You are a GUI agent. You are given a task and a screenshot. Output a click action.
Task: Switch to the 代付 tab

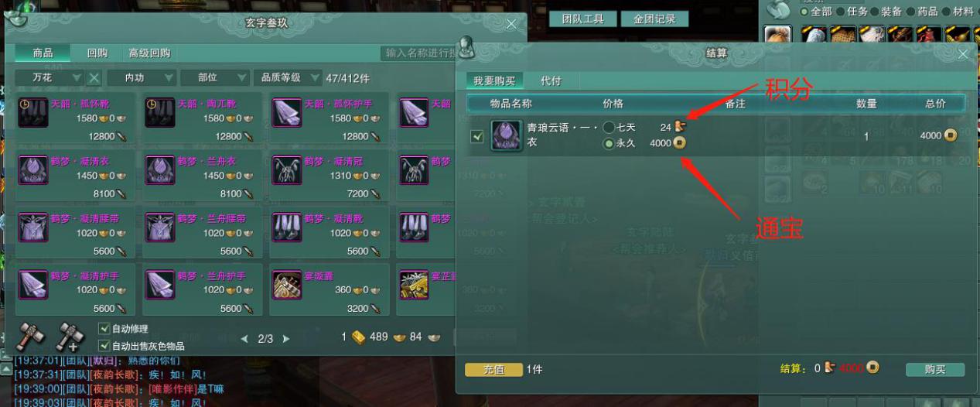tap(551, 80)
